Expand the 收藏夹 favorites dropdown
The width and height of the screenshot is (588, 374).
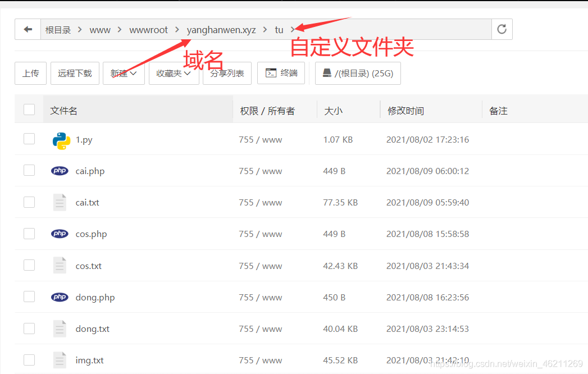[174, 73]
